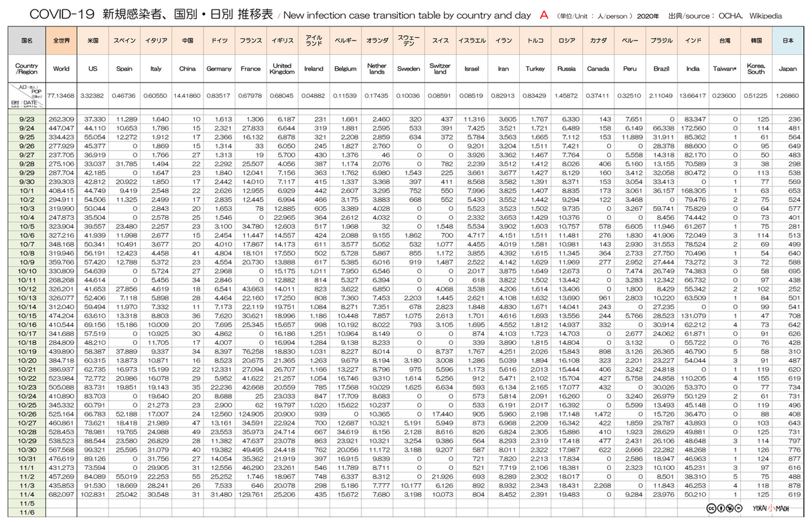Image resolution: width=812 pixels, height=522 pixels.
Task: Click the 11/5 date row label
Action: [27, 504]
